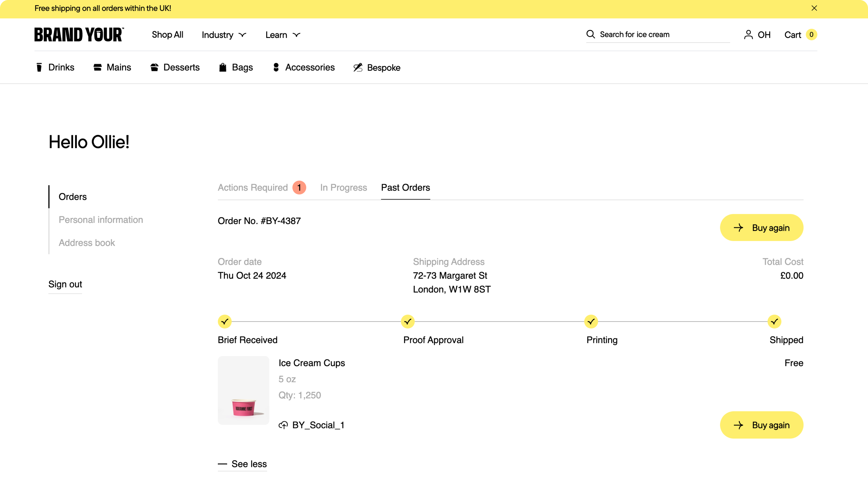Dismiss the free shipping banner
The height and width of the screenshot is (478, 868).
(814, 8)
